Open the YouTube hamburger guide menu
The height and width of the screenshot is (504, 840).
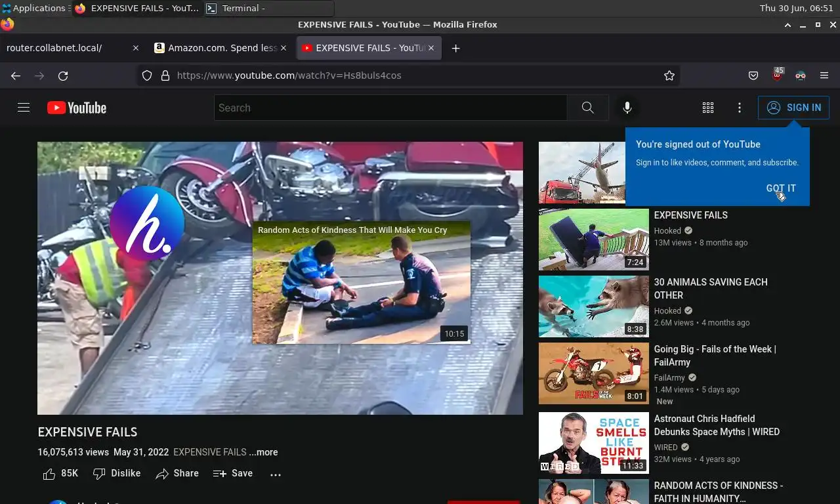(24, 108)
